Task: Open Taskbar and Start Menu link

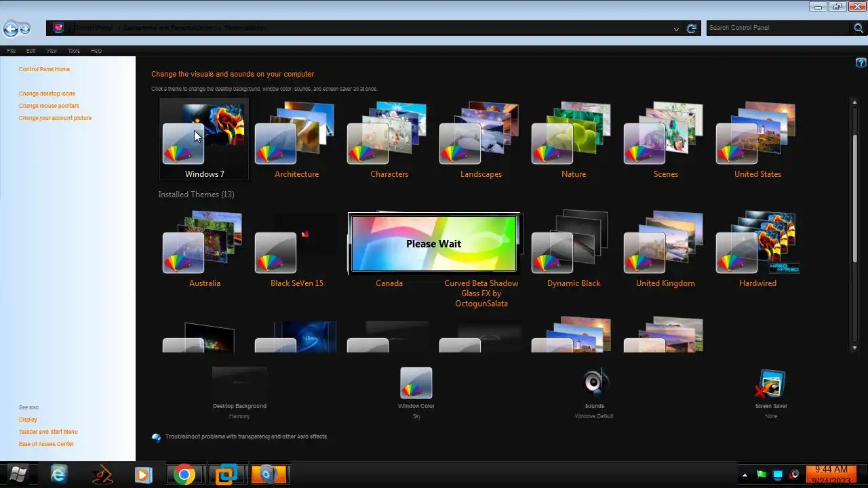Action: (x=48, y=432)
